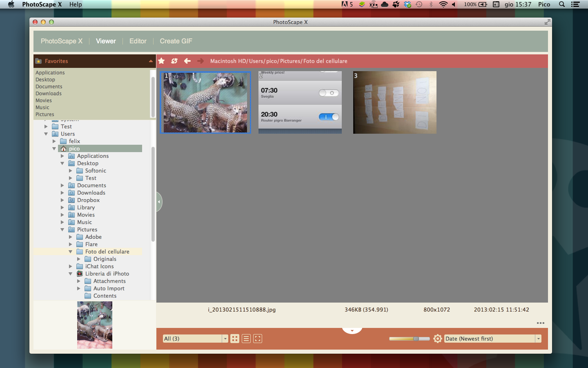Go back with the left arrow icon
The width and height of the screenshot is (588, 368).
(x=187, y=61)
